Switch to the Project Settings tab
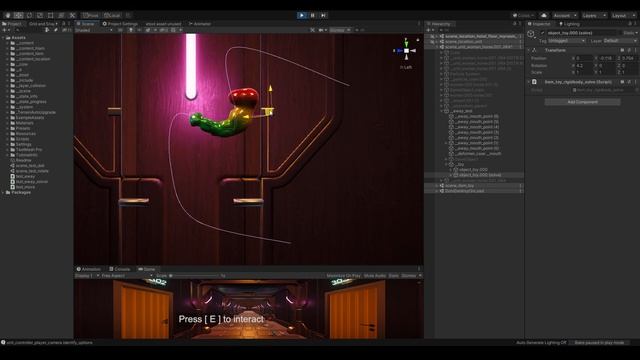Screen dimensions: 640x360 (120, 24)
